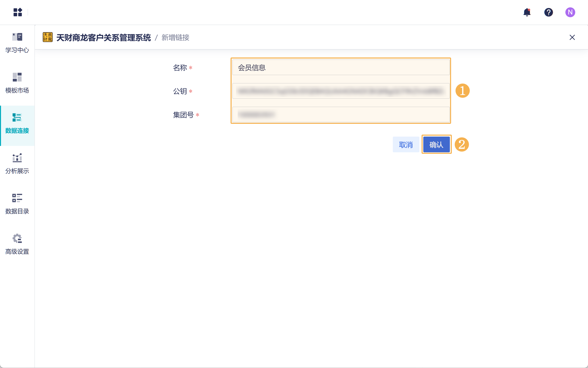This screenshot has width=588, height=368.
Task: Open the notifications bell
Action: click(527, 12)
